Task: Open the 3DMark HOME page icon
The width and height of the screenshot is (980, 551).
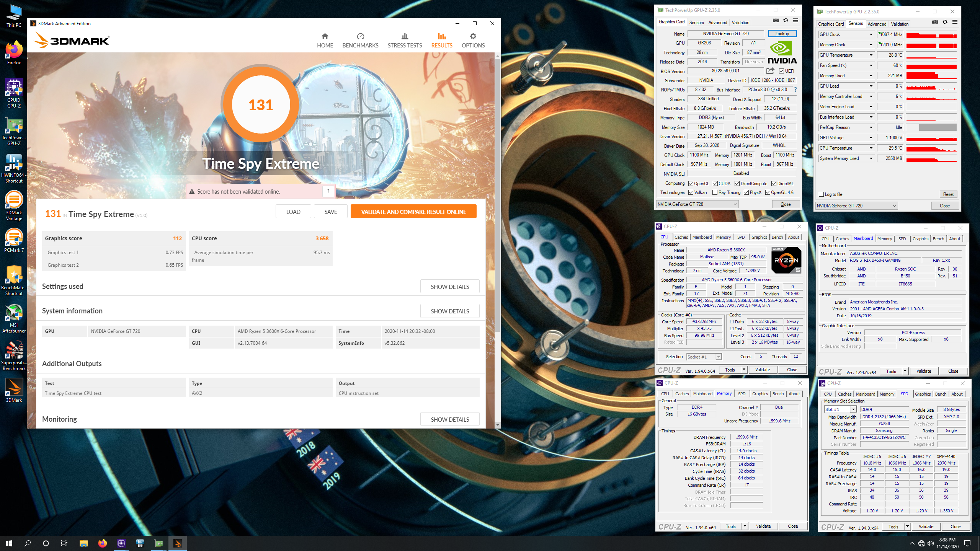Action: click(x=325, y=36)
